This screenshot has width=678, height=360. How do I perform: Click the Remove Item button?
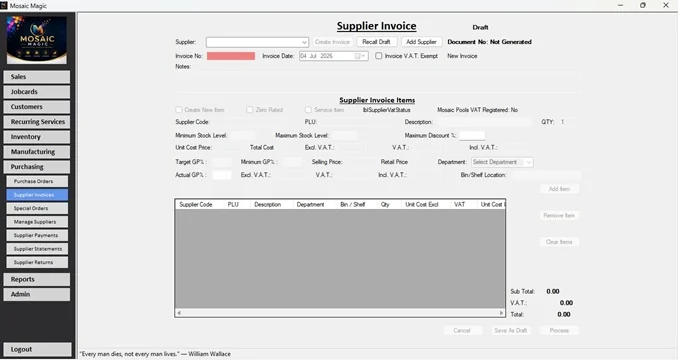559,215
